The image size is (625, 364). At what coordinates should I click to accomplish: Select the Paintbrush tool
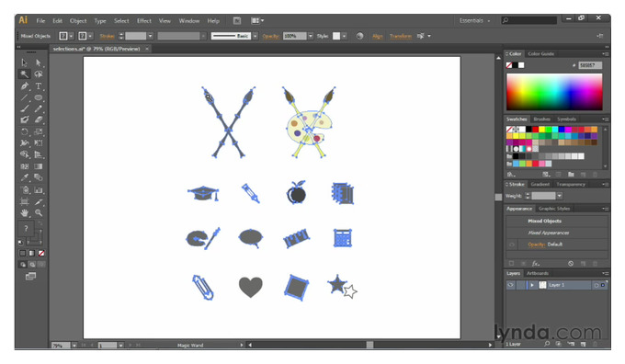pos(24,108)
